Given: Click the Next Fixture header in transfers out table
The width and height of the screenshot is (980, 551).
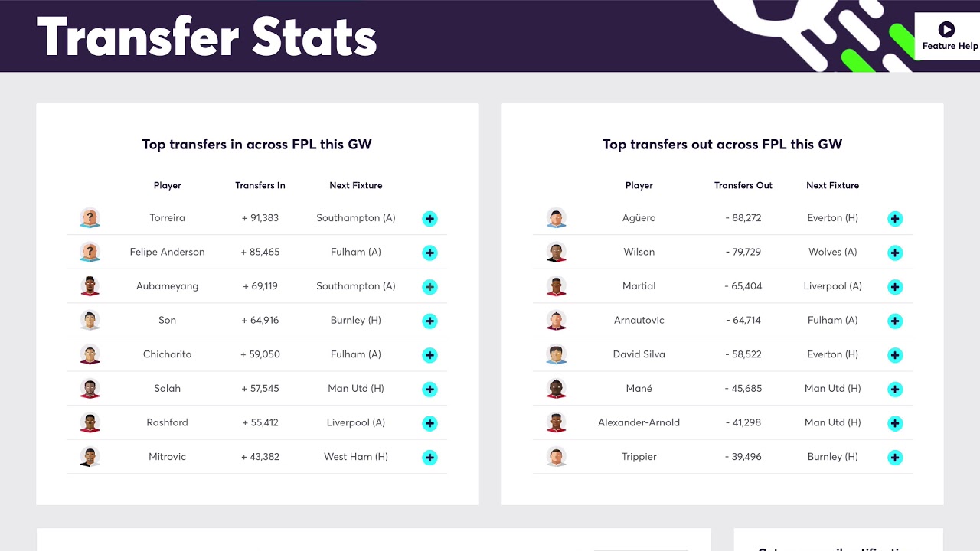Looking at the screenshot, I should [x=832, y=185].
